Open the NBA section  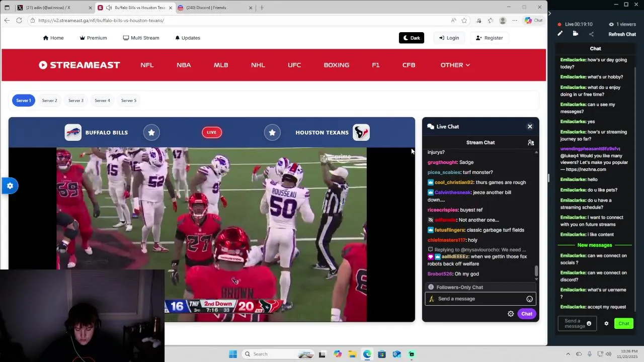(184, 65)
